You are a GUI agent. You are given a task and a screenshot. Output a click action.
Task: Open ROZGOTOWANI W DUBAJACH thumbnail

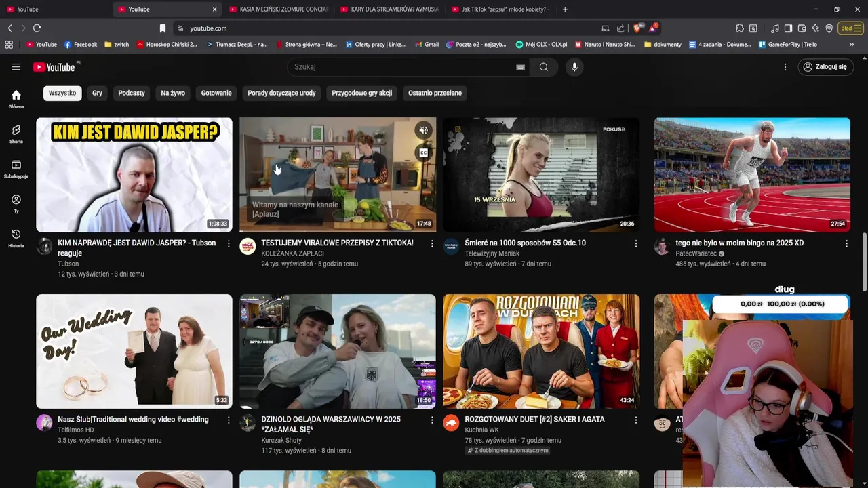coord(541,351)
